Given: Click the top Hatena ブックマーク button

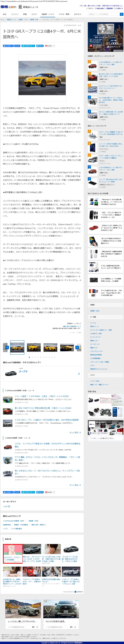Looking at the screenshot, I should click(28, 46).
